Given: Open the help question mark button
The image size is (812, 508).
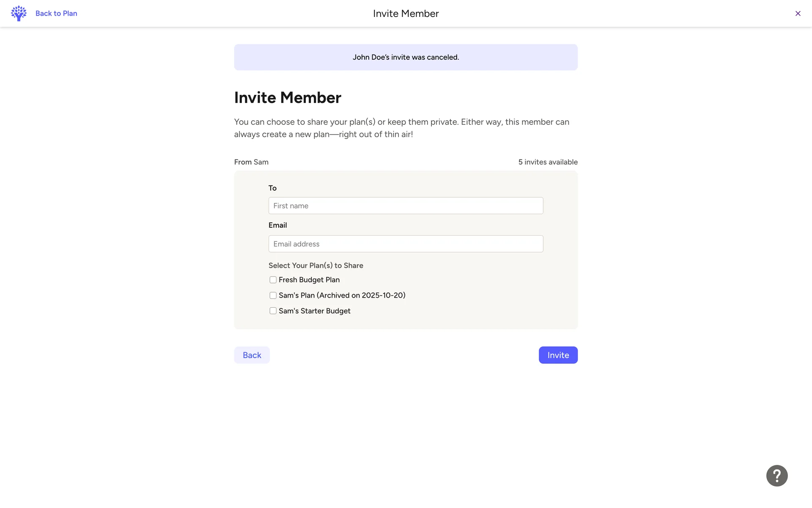Looking at the screenshot, I should point(776,475).
